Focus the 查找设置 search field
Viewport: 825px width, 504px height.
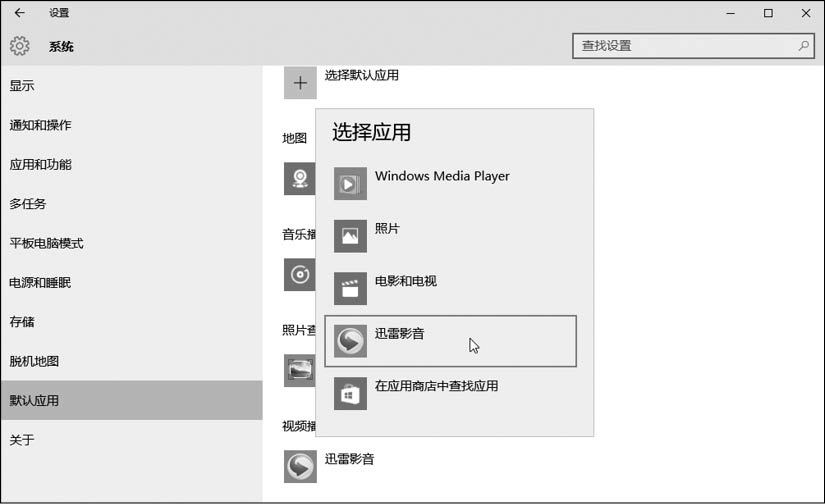[693, 46]
